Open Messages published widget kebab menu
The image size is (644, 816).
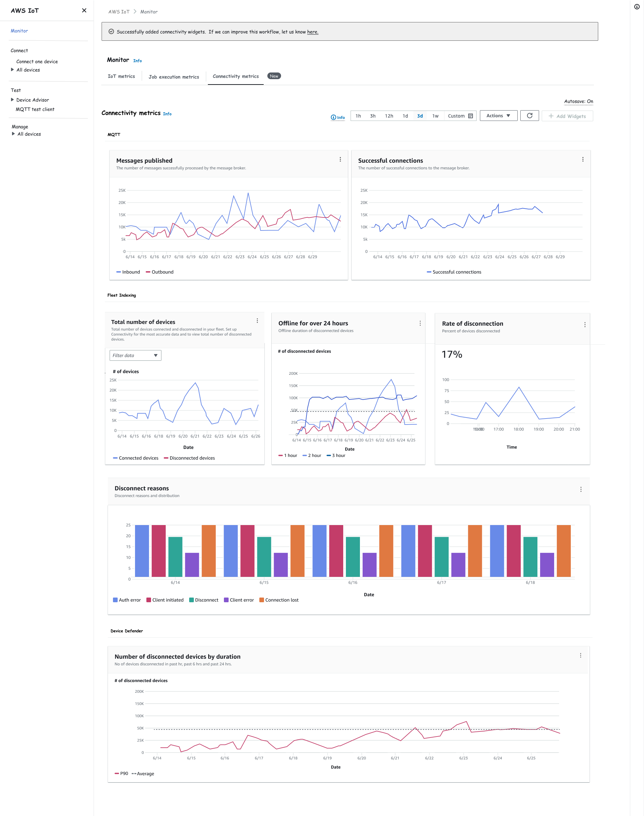tap(340, 159)
